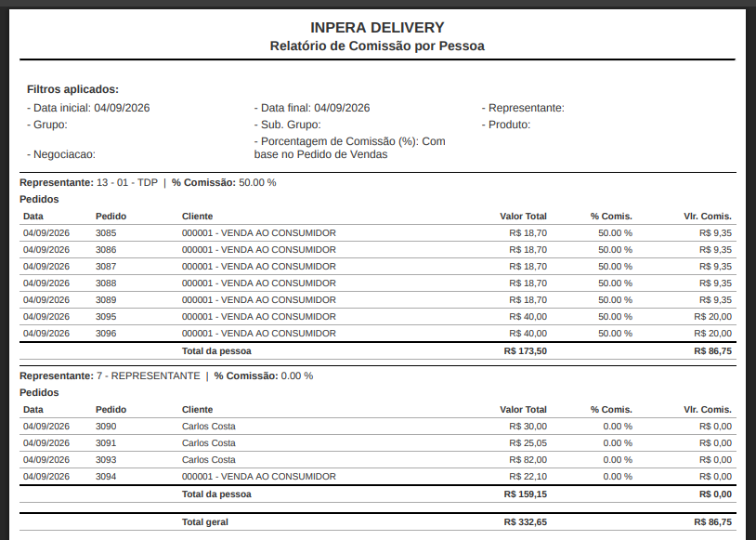This screenshot has width=756, height=540.
Task: Click order number 3089
Action: click(x=106, y=300)
